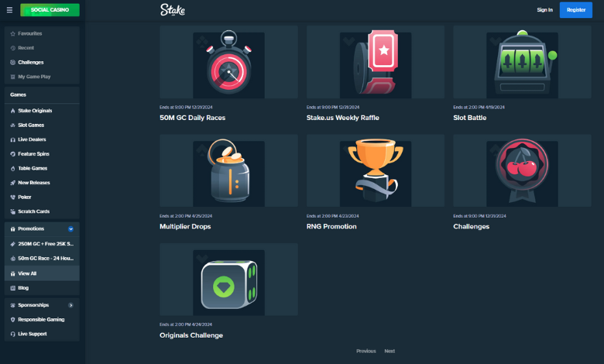
Task: Collapse the Promotions section chevron
Action: point(71,229)
